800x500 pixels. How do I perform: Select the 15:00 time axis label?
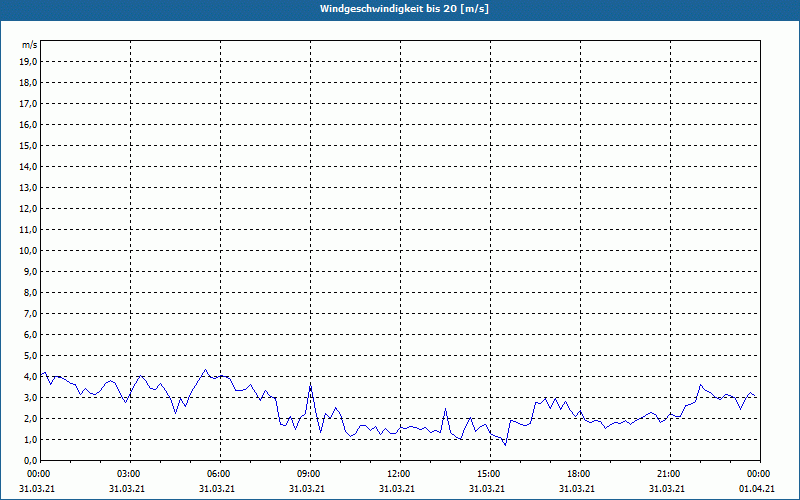(x=489, y=473)
